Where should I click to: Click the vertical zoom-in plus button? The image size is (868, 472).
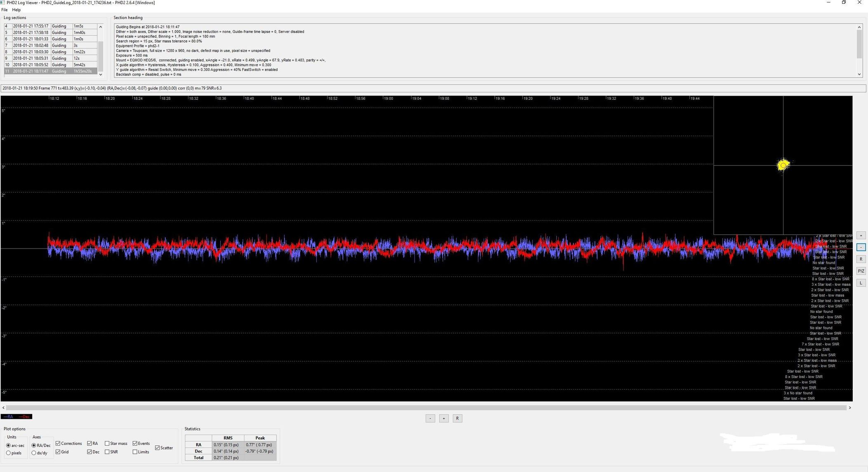tap(861, 235)
